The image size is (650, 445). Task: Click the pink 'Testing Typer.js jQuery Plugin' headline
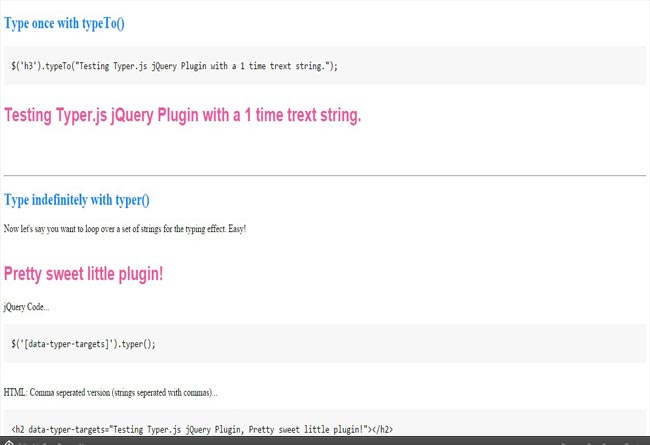point(182,115)
